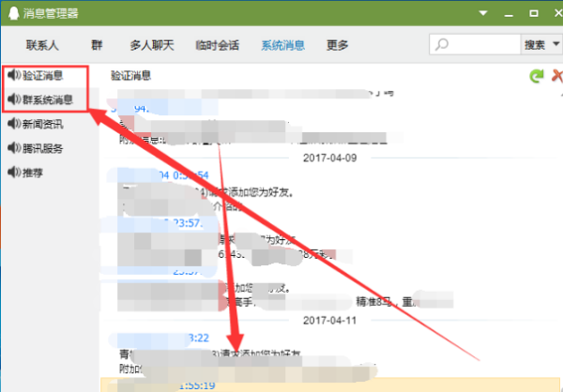This screenshot has width=563, height=392.
Task: Minimize the 消息管理器 window
Action: [509, 14]
